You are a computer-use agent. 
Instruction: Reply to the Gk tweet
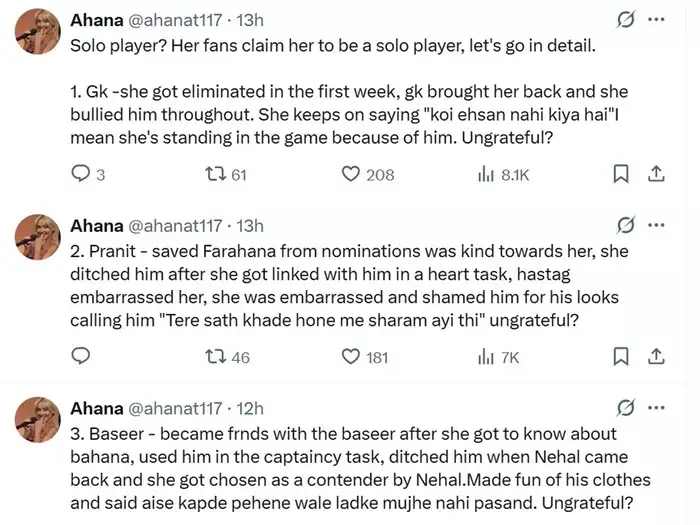pyautogui.click(x=83, y=174)
